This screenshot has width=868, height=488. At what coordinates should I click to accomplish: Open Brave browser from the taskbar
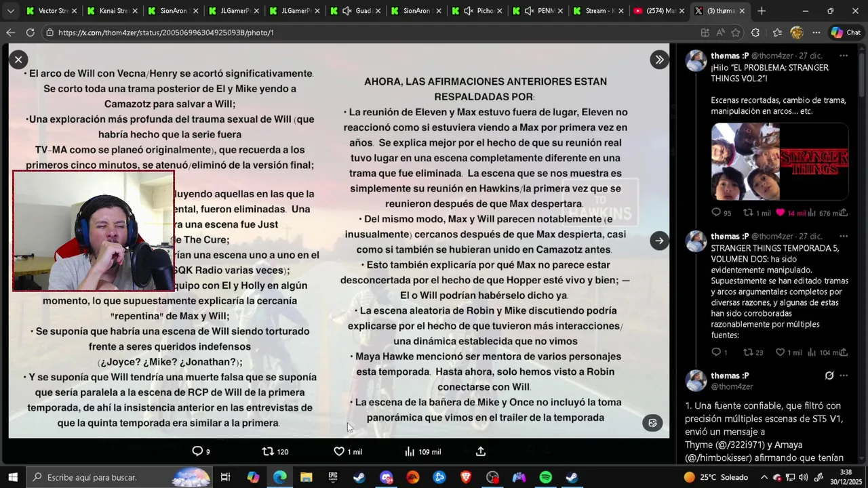[x=466, y=477]
